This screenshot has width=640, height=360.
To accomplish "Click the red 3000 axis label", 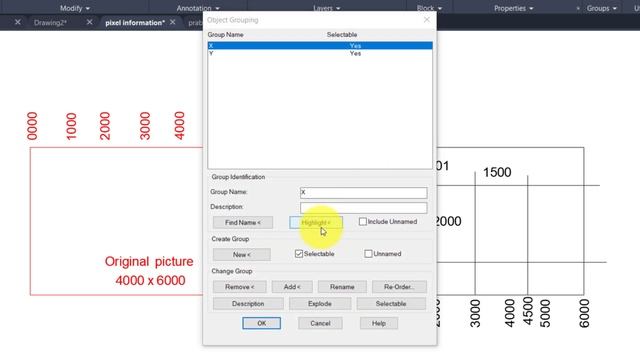I will click(145, 126).
